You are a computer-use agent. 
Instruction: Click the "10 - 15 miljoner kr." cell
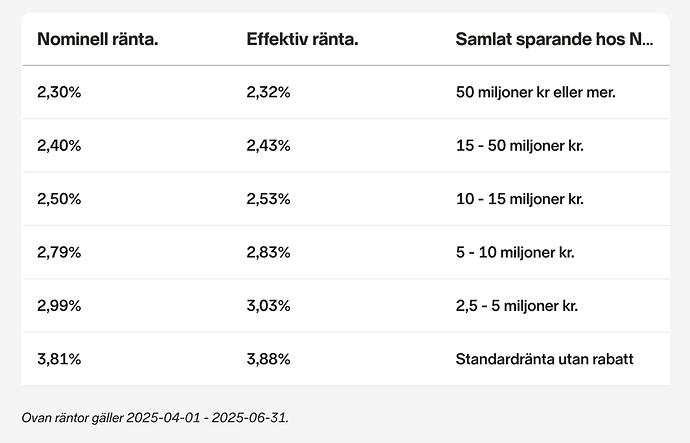tap(518, 199)
